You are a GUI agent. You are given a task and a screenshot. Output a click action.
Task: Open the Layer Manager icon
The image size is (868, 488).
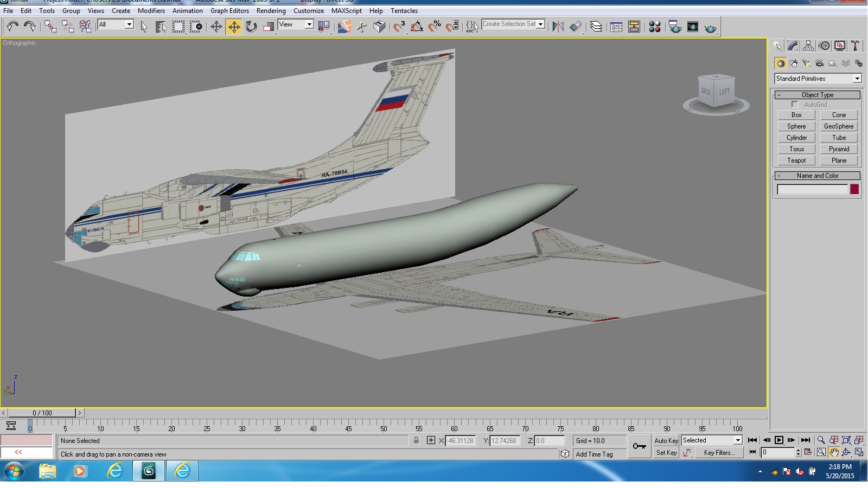[x=596, y=26]
